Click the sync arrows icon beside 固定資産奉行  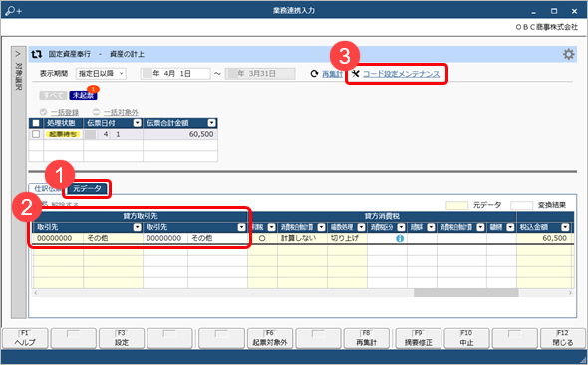point(36,54)
